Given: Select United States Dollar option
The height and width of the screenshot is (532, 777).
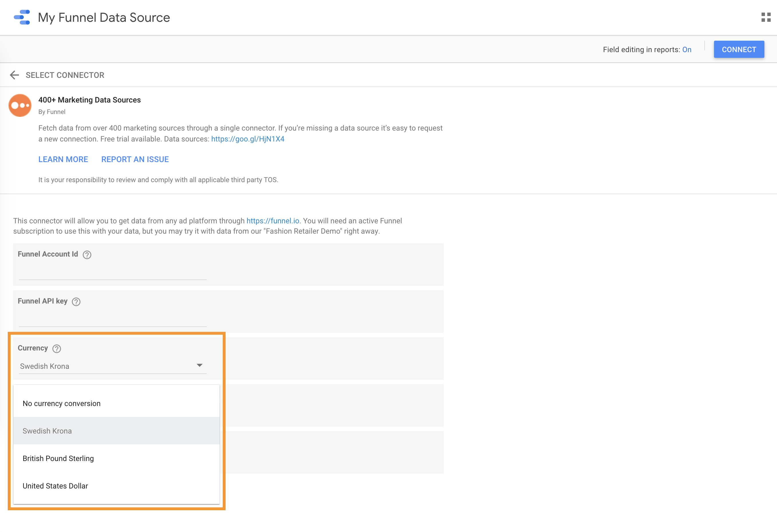Looking at the screenshot, I should (116, 486).
